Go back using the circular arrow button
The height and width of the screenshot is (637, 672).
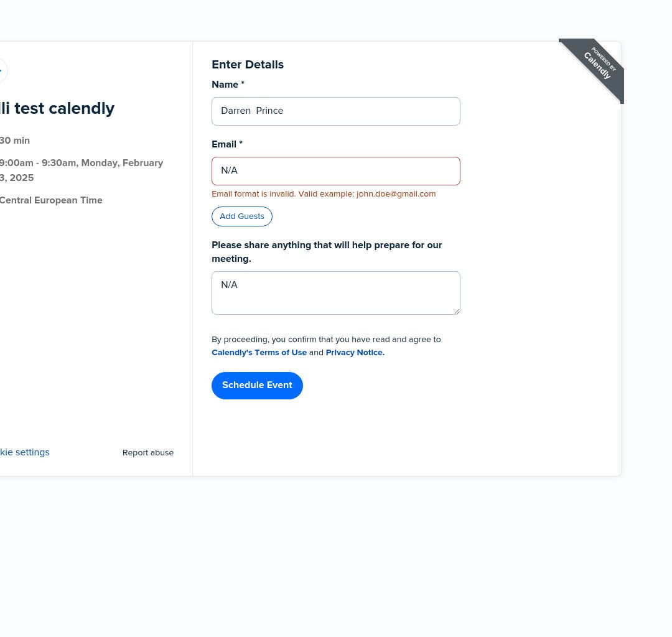tap(2, 70)
